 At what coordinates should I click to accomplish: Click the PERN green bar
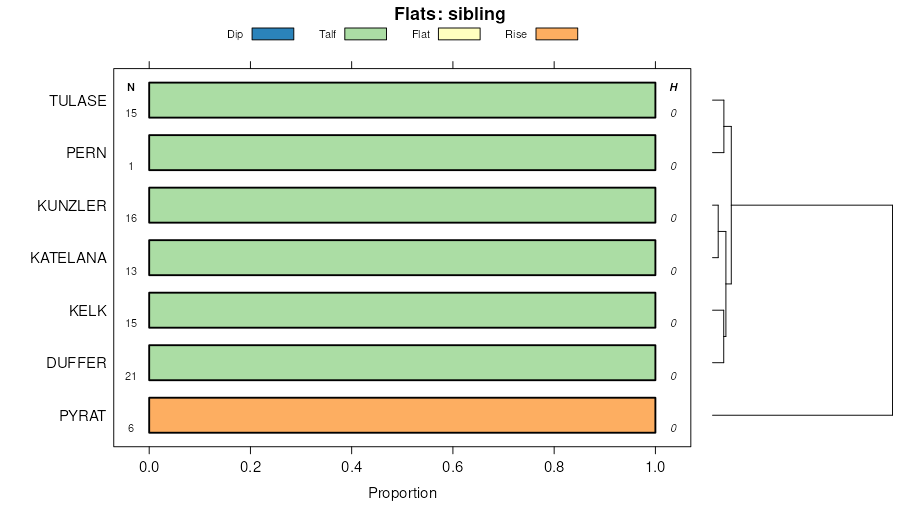tap(402, 153)
